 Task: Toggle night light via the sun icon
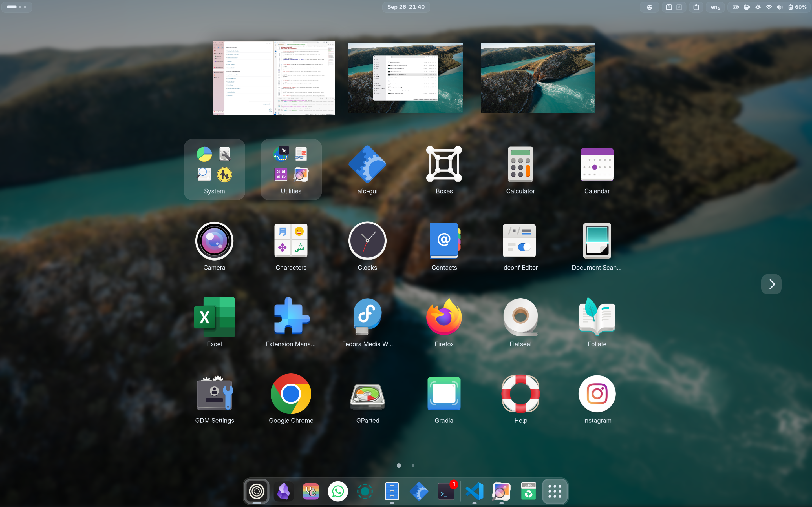click(758, 7)
